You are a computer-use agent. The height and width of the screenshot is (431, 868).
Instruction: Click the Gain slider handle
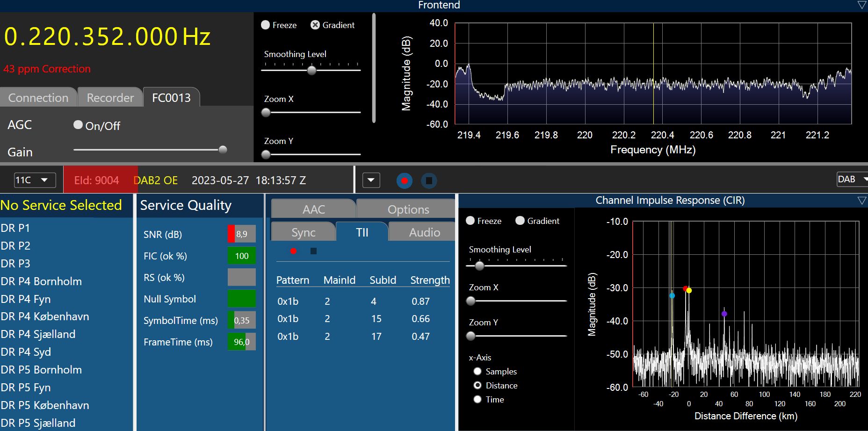pyautogui.click(x=223, y=150)
